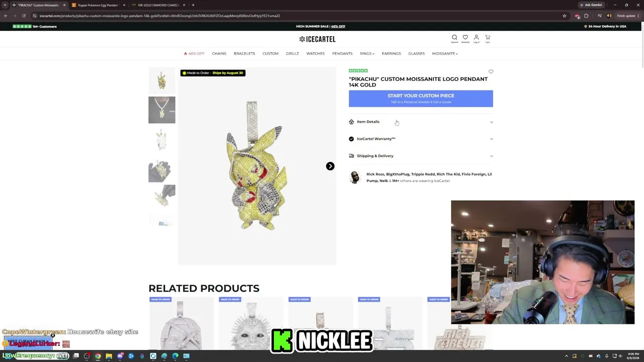The width and height of the screenshot is (644, 362).
Task: Expand the Rings dropdown menu
Action: point(367,53)
